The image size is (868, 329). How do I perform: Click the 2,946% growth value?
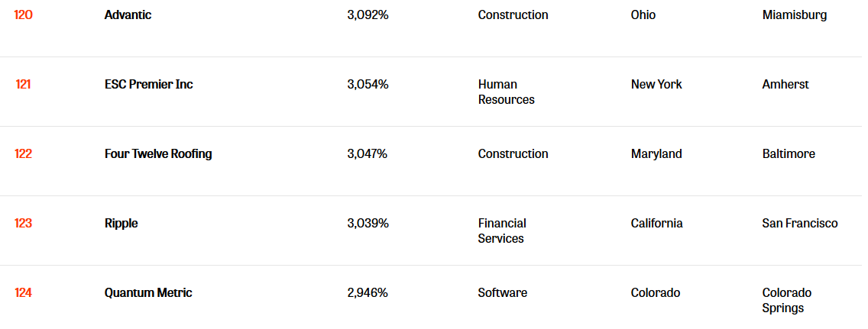368,292
